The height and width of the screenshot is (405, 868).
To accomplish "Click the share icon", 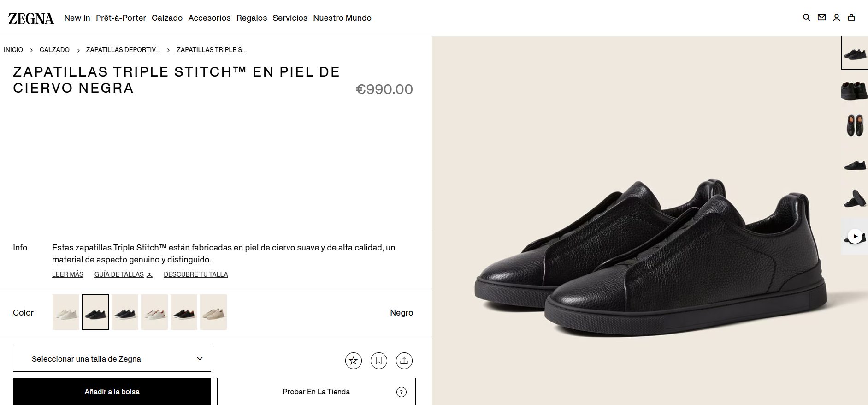I will [x=404, y=361].
